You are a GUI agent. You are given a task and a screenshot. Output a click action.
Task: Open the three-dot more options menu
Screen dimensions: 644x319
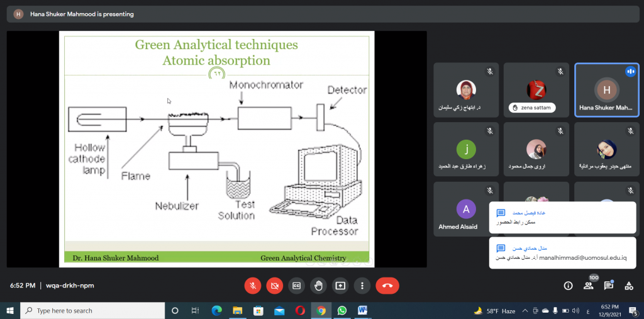362,286
